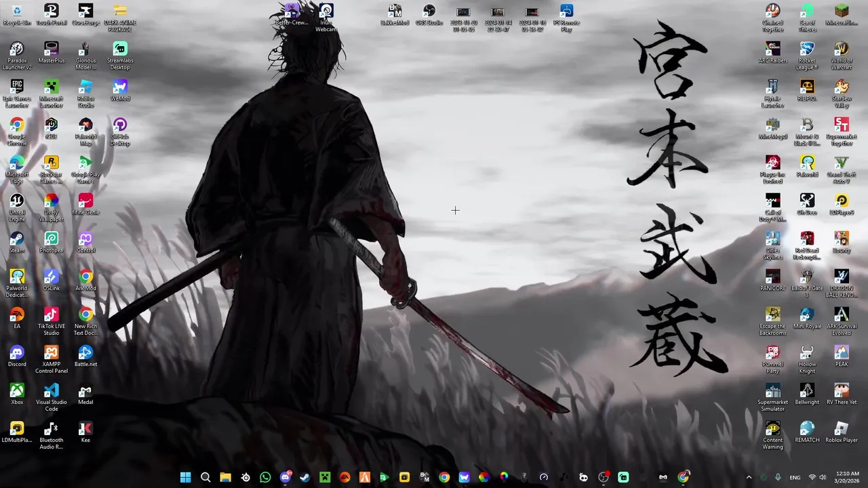This screenshot has height=488, width=868.
Task: Select the Bluetooth Audio Receiver icon
Action: tap(52, 436)
